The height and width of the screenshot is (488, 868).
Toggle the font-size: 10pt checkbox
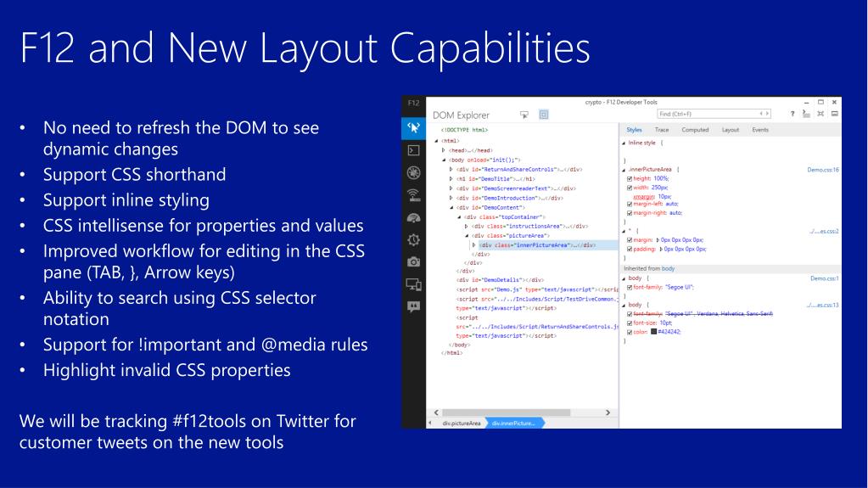pyautogui.click(x=630, y=323)
